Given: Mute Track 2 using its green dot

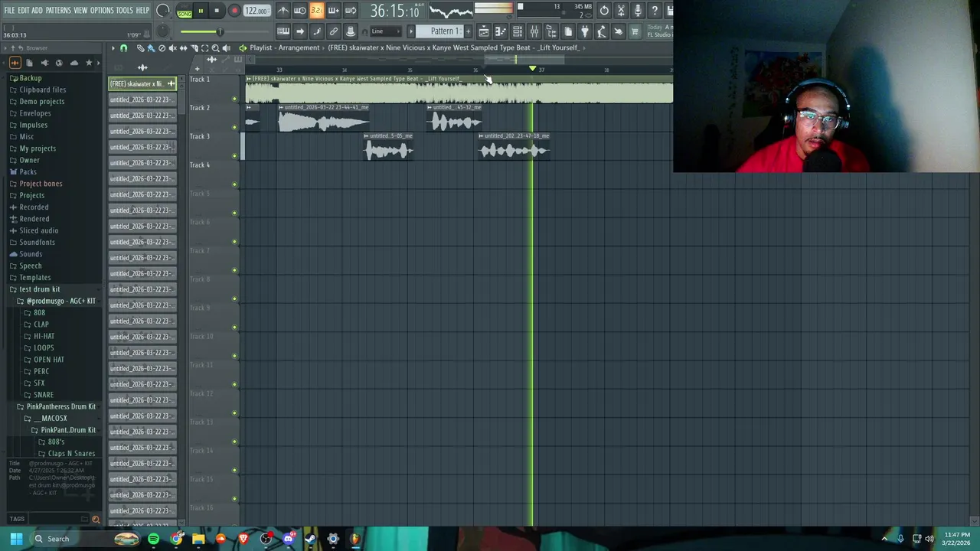Looking at the screenshot, I should point(234,127).
